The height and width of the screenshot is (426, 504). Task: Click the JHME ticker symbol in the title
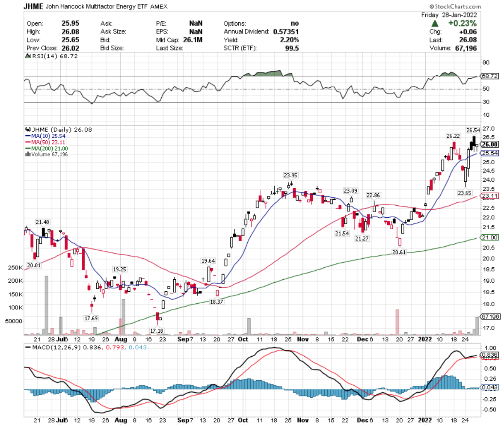click(x=33, y=6)
